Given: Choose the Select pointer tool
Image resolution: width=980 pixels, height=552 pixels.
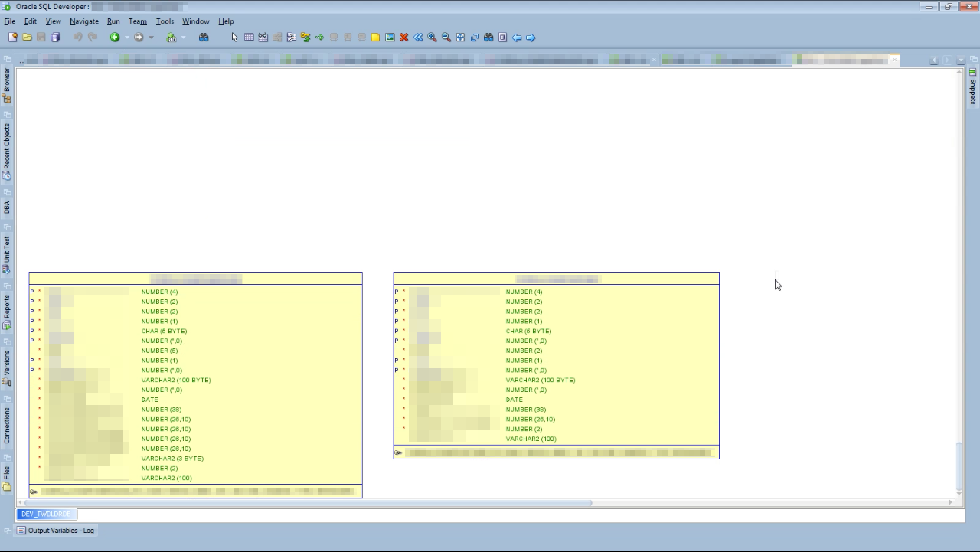Looking at the screenshot, I should 234,37.
